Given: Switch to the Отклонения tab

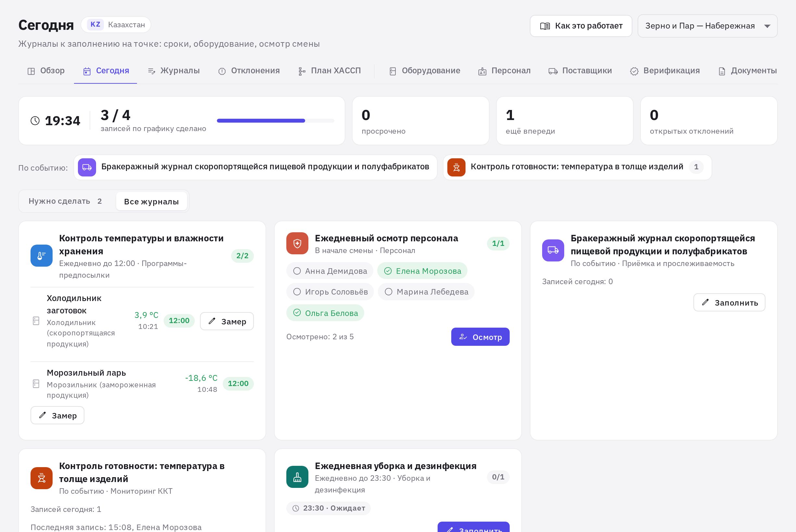Looking at the screenshot, I should 249,71.
